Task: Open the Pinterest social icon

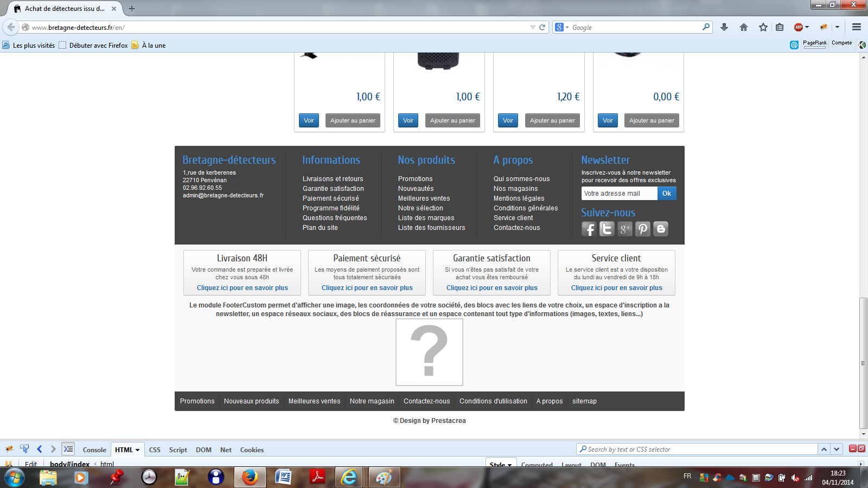Action: tap(643, 229)
